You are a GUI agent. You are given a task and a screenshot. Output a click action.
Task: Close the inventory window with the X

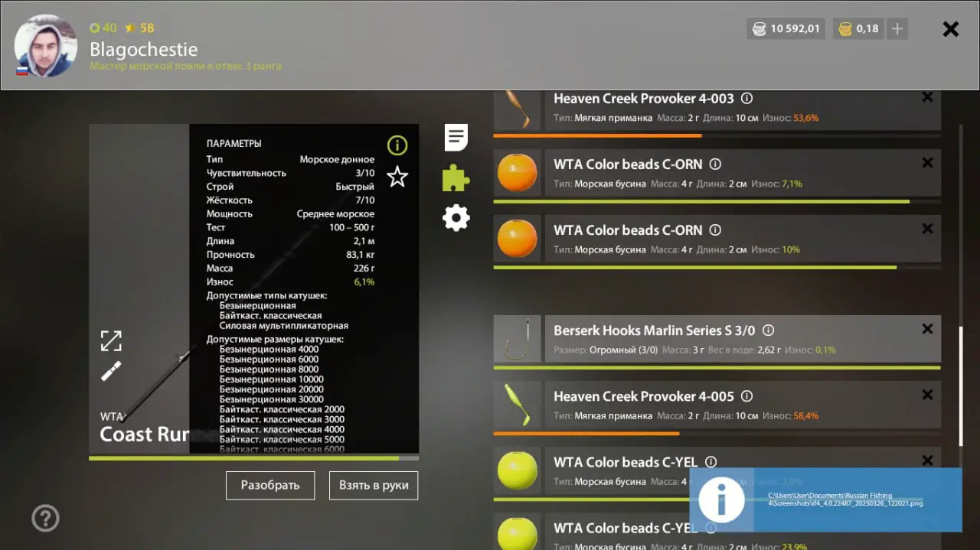point(951,29)
